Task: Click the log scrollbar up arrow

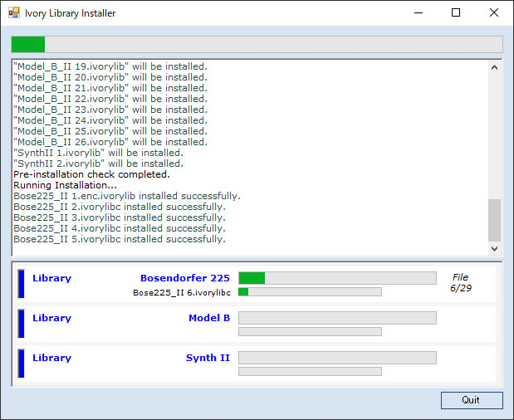Action: [x=494, y=67]
